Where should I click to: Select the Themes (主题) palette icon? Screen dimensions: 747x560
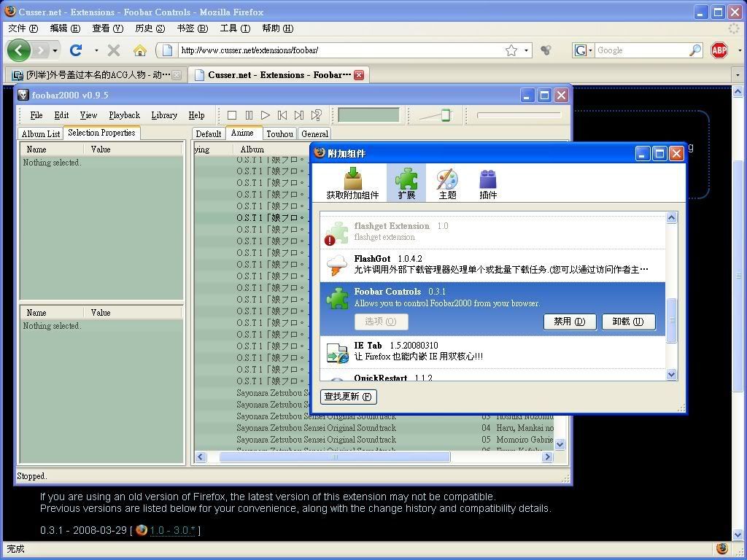click(x=447, y=183)
